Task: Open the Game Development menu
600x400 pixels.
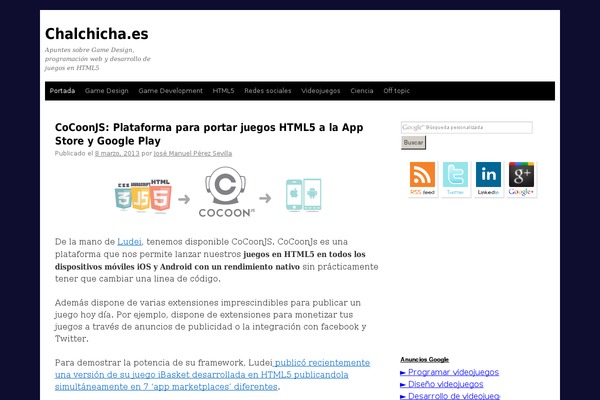Action: pyautogui.click(x=171, y=91)
